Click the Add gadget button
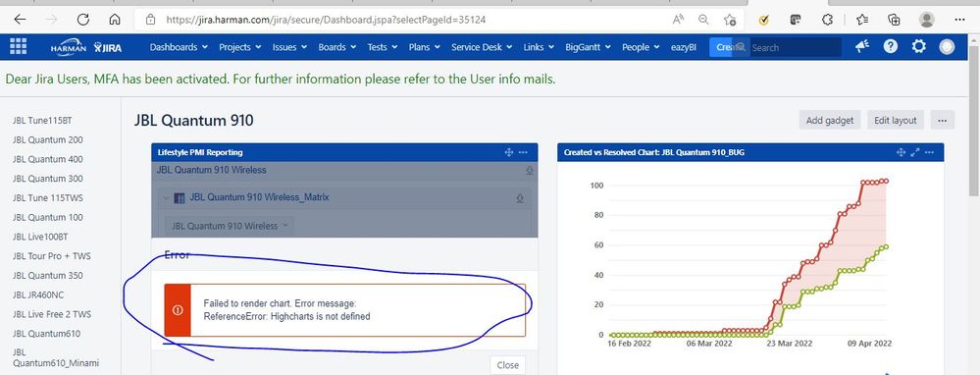This screenshot has height=375, width=980. [829, 121]
